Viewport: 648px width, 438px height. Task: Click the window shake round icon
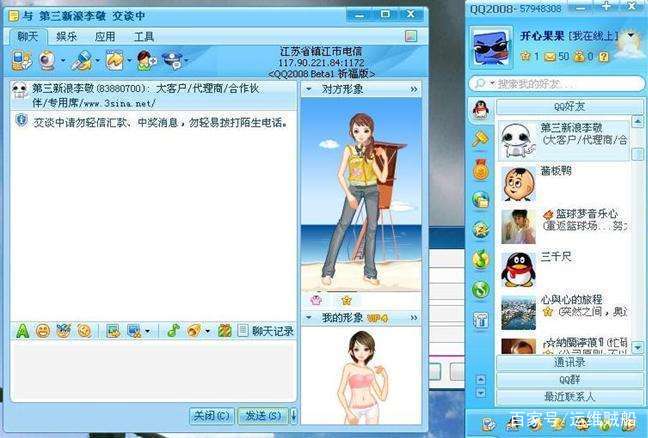(84, 331)
